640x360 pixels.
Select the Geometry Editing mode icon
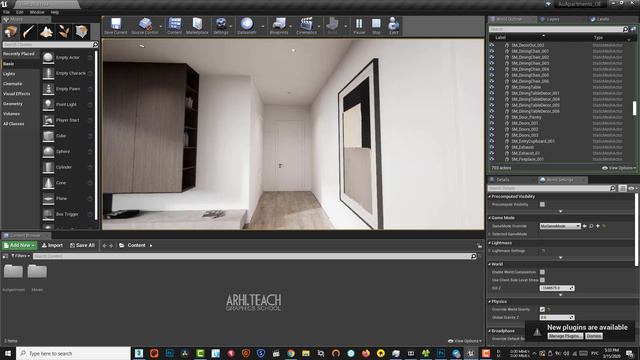pyautogui.click(x=82, y=31)
